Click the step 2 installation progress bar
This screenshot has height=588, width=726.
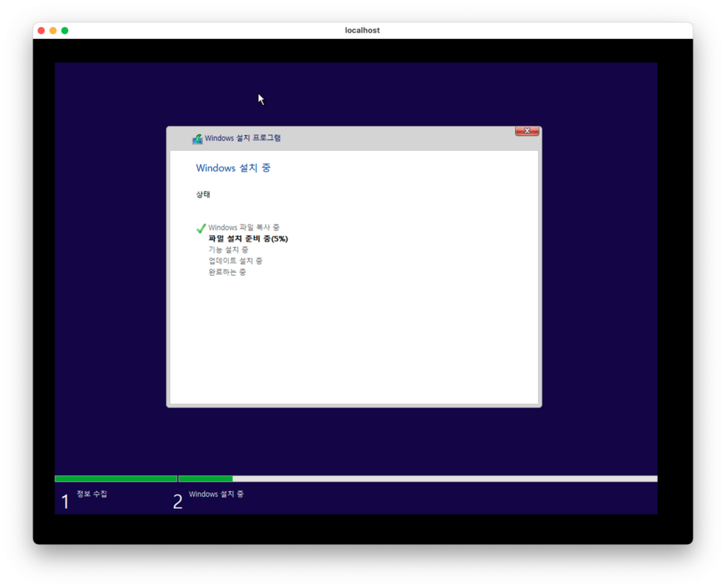click(x=418, y=479)
